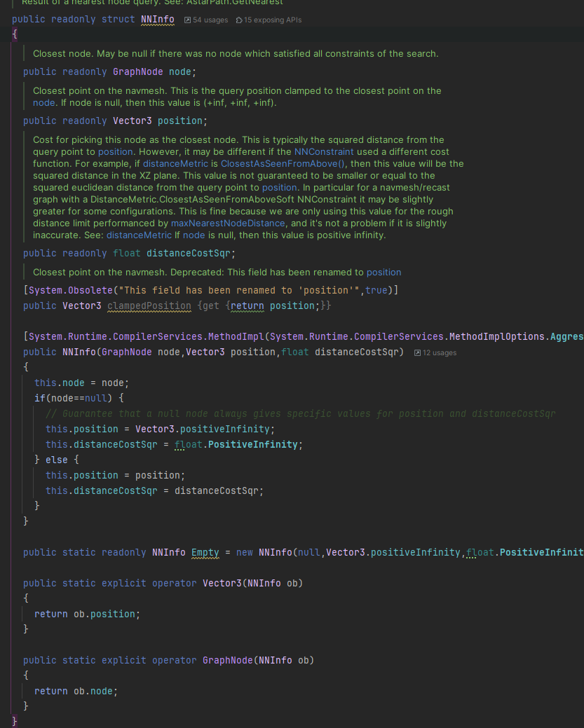Click 'ob.position' in Vector3 operator return
This screenshot has width=584, height=728.
click(x=107, y=614)
